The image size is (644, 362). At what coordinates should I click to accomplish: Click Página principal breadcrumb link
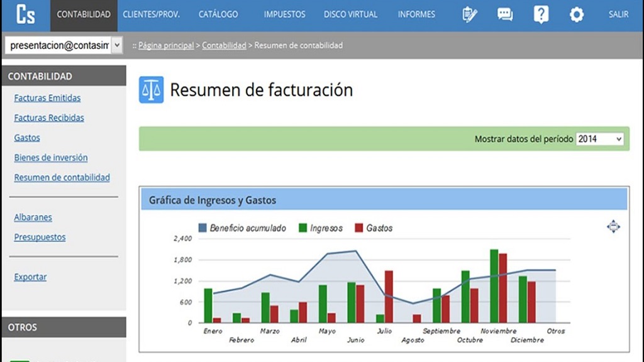click(166, 46)
